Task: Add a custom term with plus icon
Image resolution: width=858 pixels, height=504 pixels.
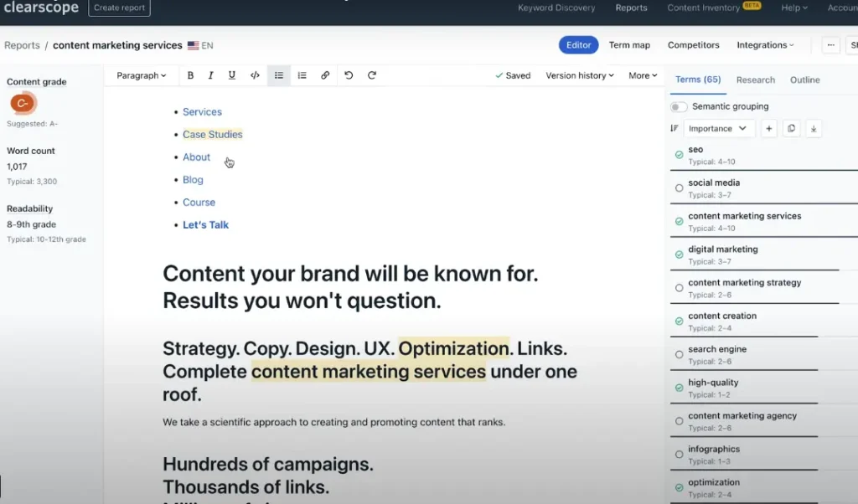Action: 769,128
